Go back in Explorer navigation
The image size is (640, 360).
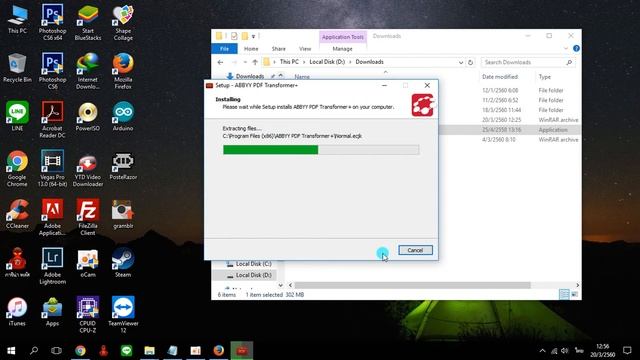tap(220, 62)
